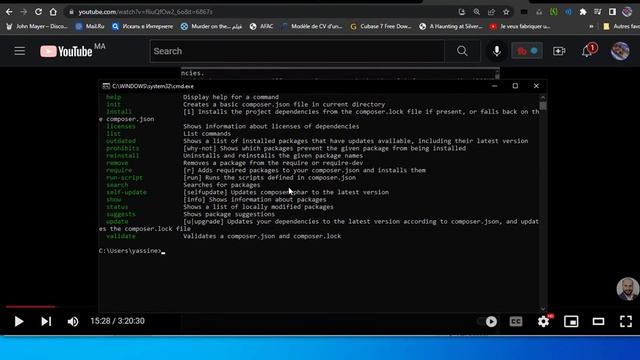640x360 pixels.
Task: Open the Chrome profile avatar
Action: pos(627,12)
